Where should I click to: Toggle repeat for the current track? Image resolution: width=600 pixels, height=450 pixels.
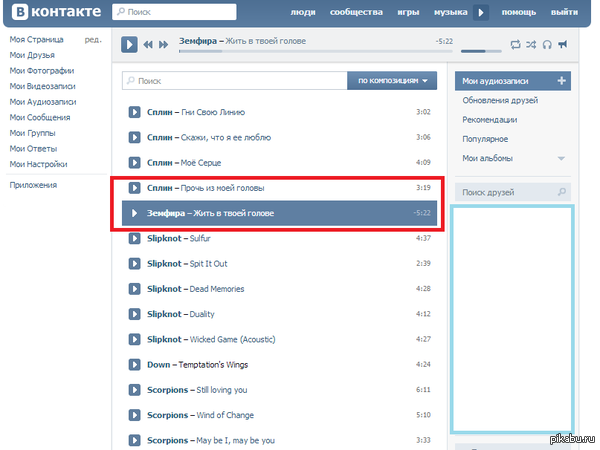pyautogui.click(x=515, y=45)
